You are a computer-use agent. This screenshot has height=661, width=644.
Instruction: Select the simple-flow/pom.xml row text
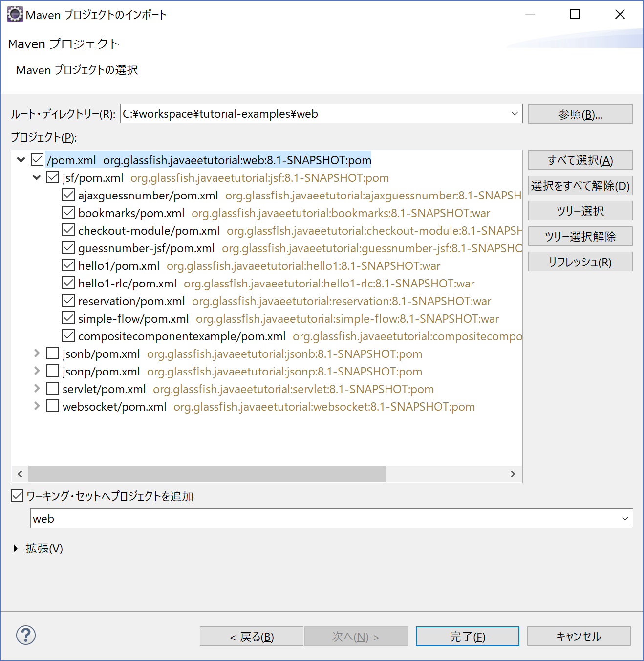[288, 318]
